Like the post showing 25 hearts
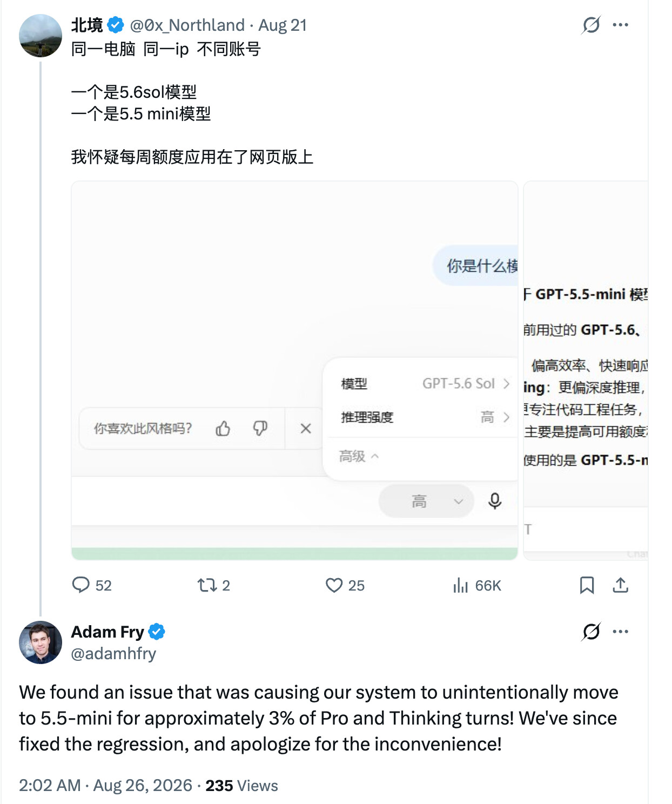 click(x=334, y=585)
